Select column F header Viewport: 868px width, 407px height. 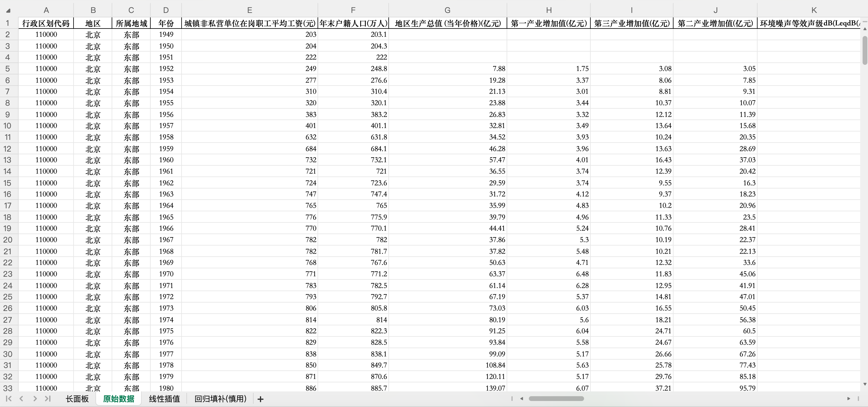353,10
